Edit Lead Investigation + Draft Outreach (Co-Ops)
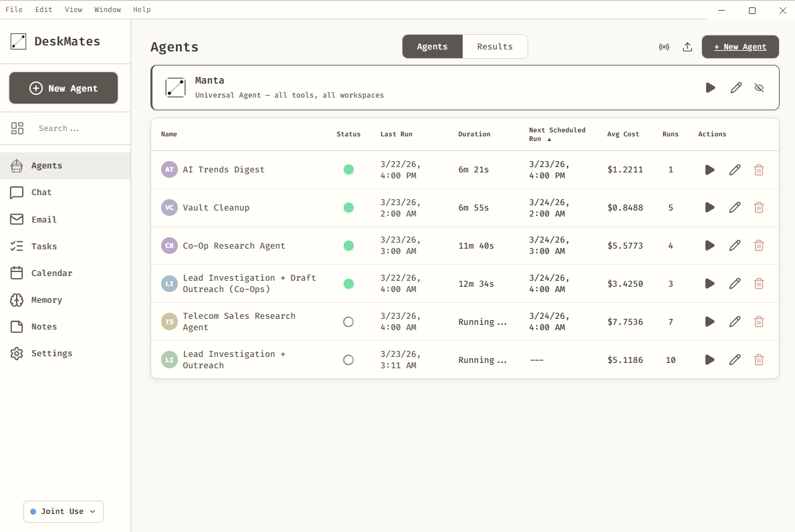The height and width of the screenshot is (532, 795). click(x=735, y=283)
